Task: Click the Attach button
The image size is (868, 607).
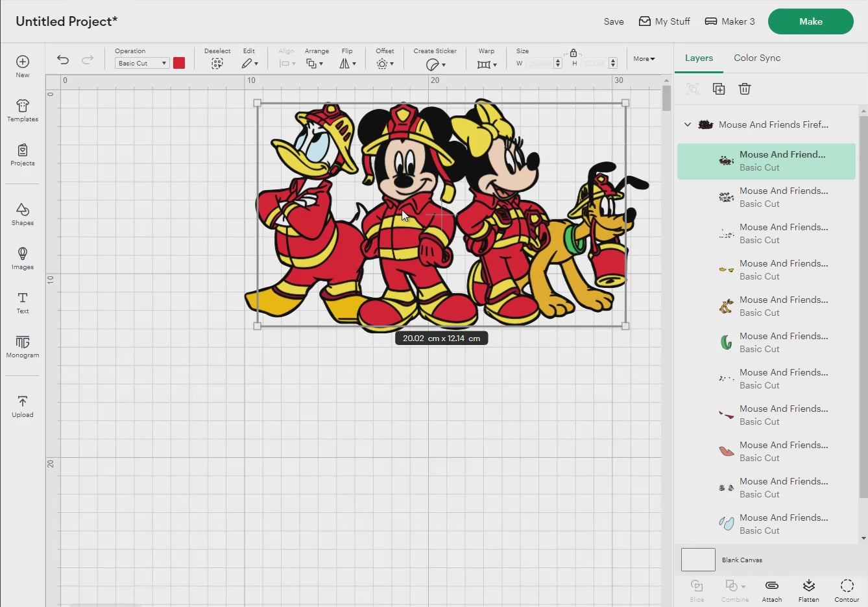Action: tap(772, 590)
